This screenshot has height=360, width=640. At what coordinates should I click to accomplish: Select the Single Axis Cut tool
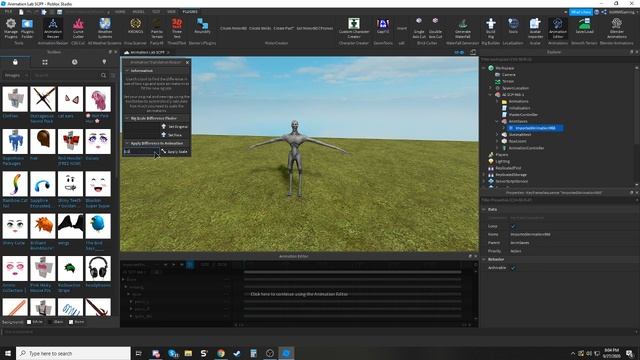419,28
